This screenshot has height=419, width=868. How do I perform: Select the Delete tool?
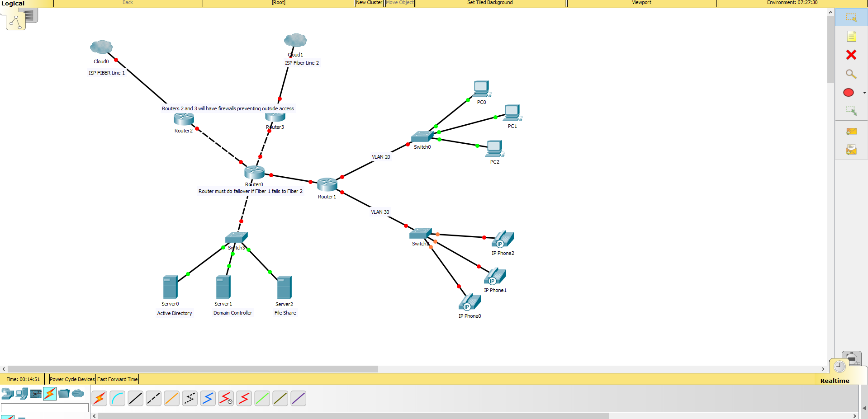pos(852,55)
